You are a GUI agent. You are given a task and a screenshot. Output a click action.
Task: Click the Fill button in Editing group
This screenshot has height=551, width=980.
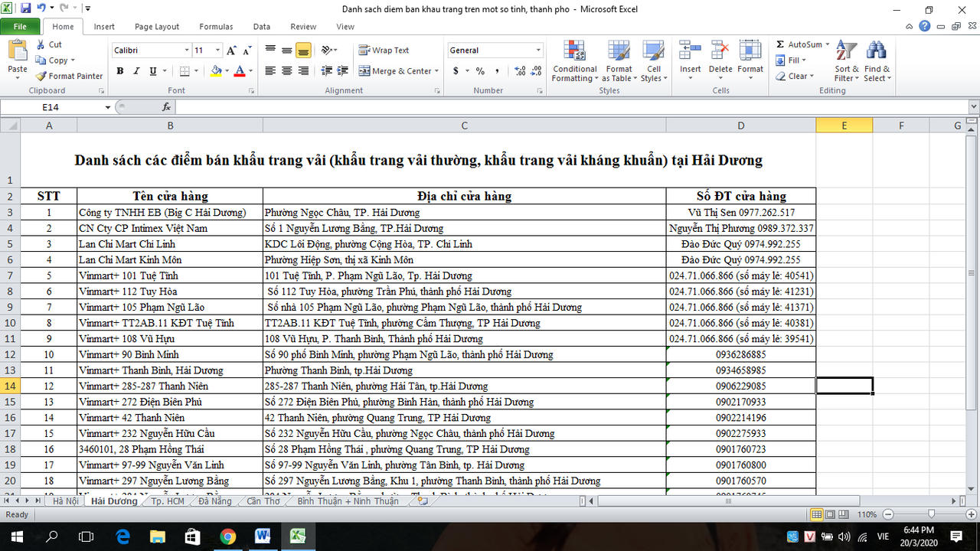(792, 60)
